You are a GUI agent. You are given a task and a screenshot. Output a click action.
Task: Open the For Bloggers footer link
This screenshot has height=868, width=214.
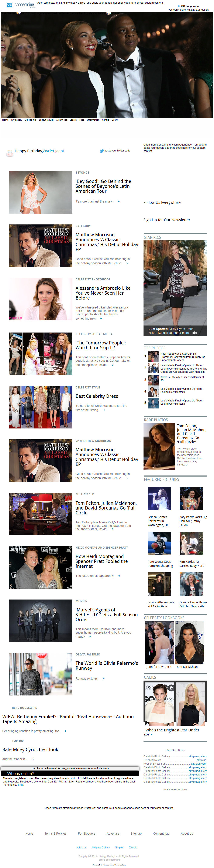pos(86,834)
